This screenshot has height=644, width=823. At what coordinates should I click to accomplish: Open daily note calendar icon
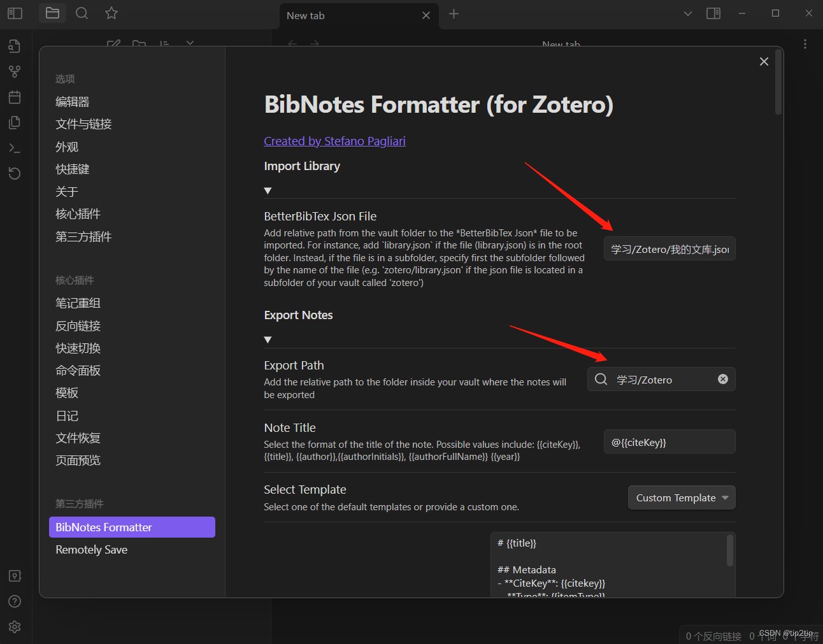(x=15, y=97)
